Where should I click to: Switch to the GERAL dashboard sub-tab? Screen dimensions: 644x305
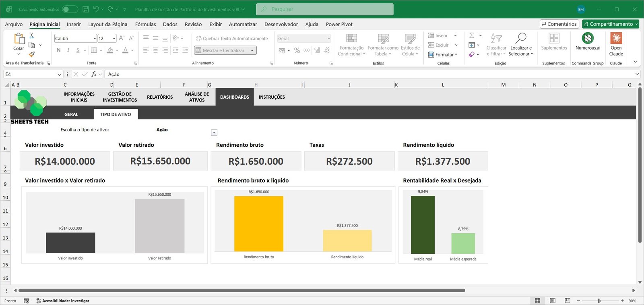point(71,114)
